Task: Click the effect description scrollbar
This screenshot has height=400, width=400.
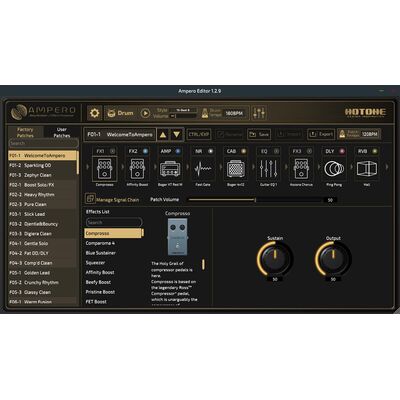Action: click(203, 264)
